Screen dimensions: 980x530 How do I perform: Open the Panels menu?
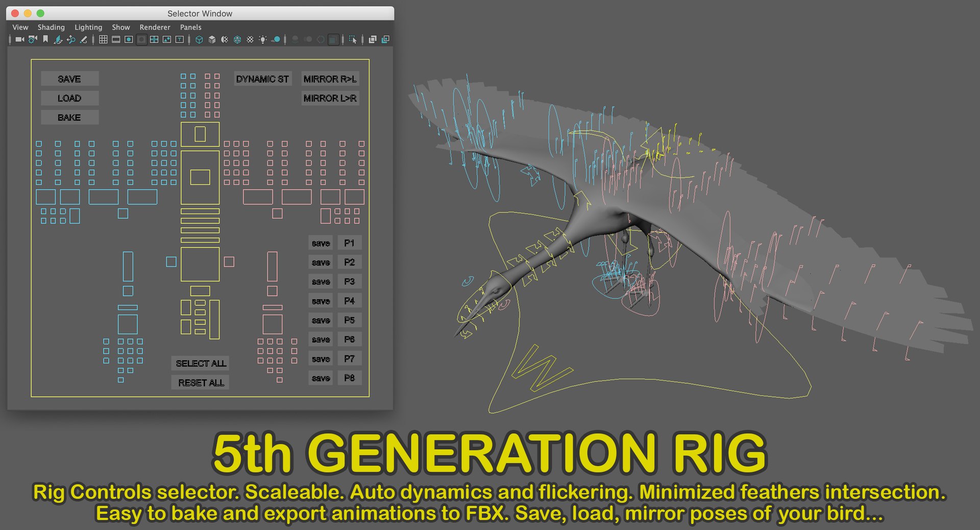[190, 27]
